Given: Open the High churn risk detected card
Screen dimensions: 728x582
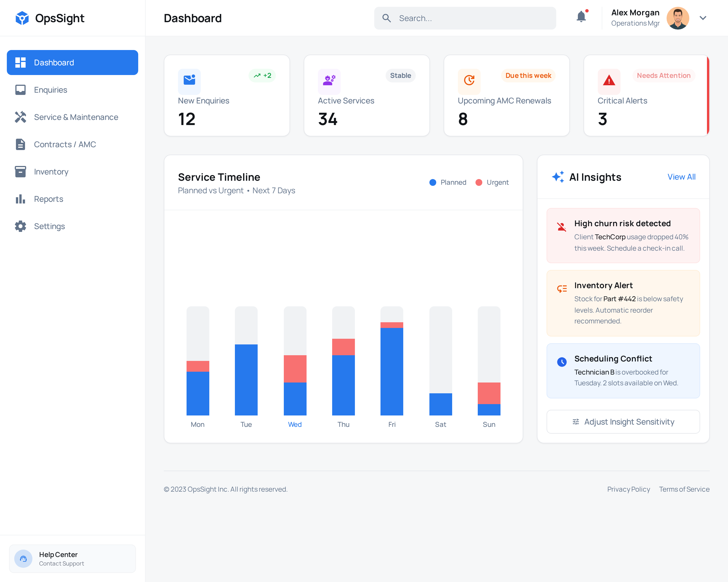Looking at the screenshot, I should point(623,236).
